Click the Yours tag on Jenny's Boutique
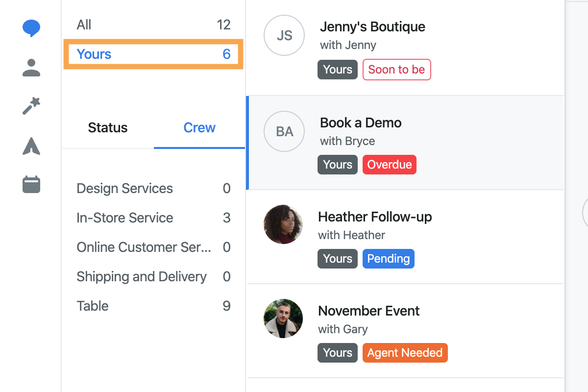This screenshot has width=588, height=392. tap(338, 70)
